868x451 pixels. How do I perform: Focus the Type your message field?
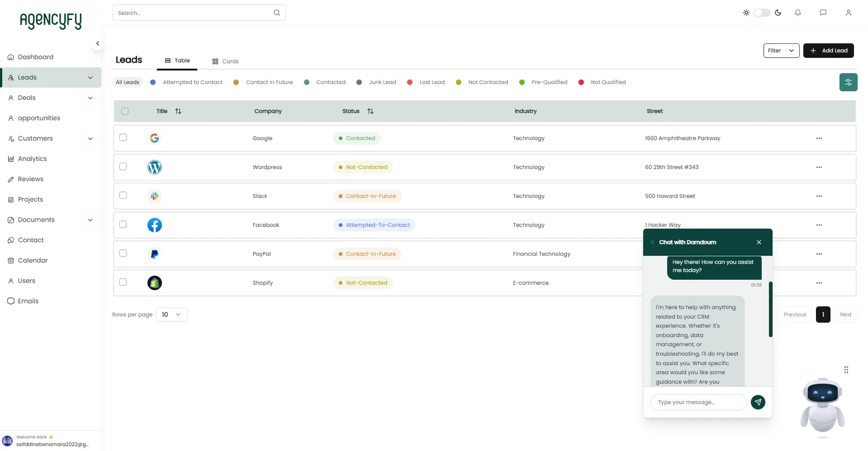[699, 402]
